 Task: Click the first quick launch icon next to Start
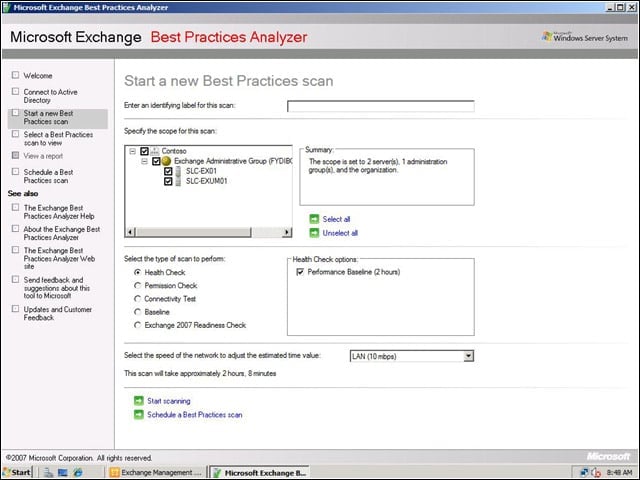[48, 473]
